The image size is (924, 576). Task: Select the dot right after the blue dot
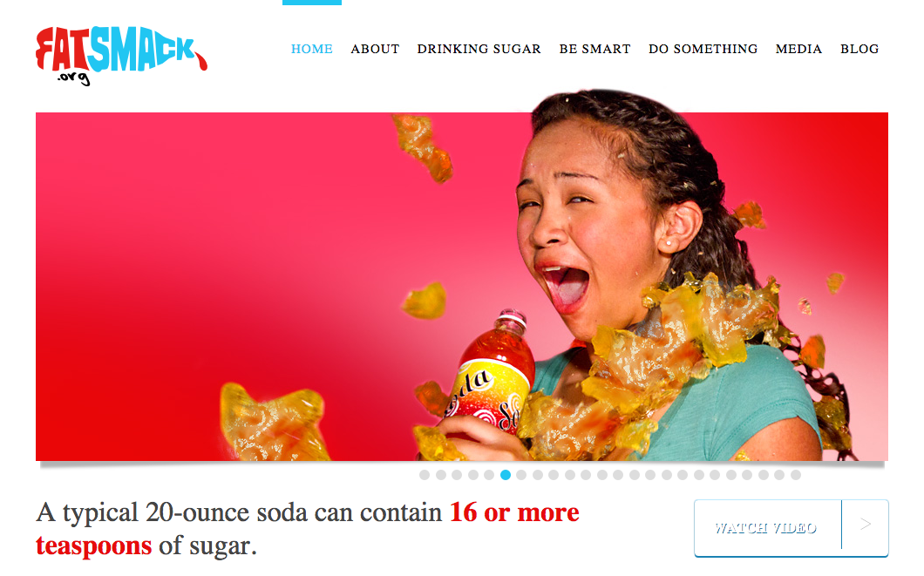[x=521, y=475]
